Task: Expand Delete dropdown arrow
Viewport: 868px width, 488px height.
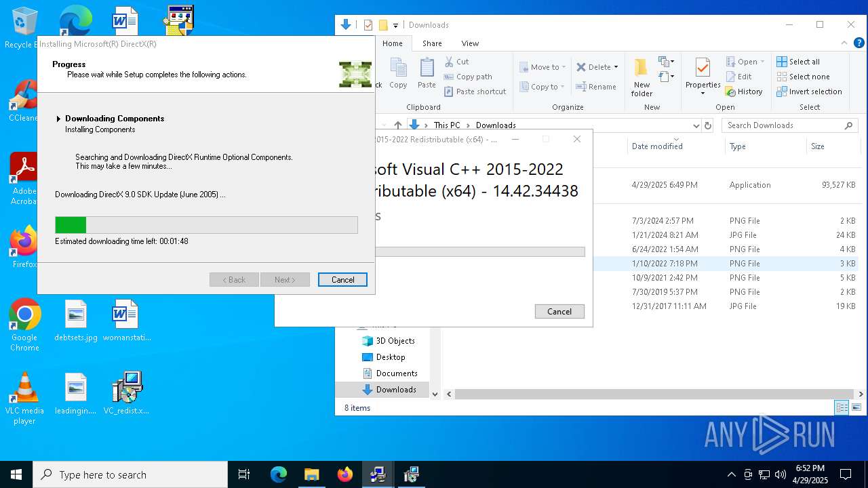Action: (616, 67)
